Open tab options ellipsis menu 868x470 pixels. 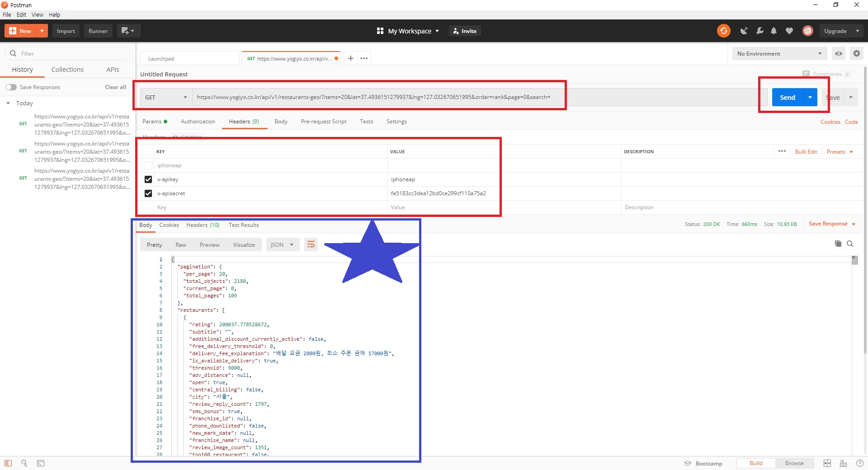(364, 58)
